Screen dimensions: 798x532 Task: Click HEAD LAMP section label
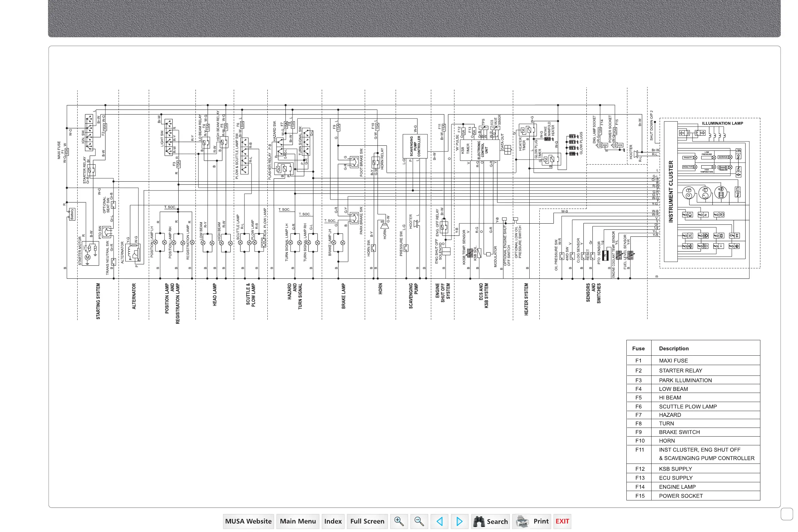coord(214,295)
